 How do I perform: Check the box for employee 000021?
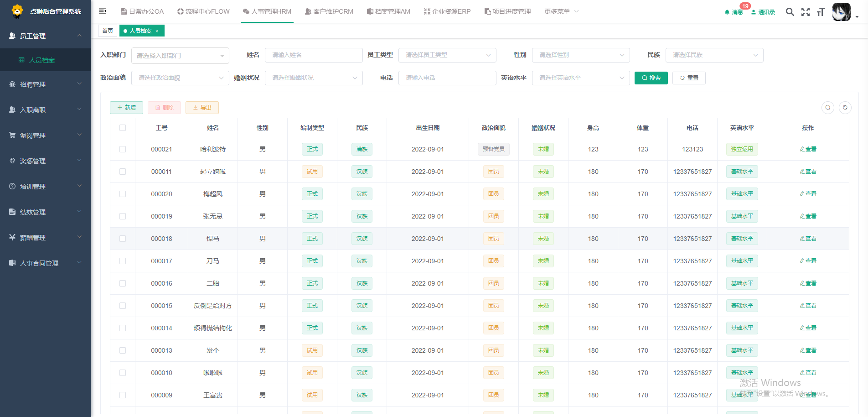[123, 149]
